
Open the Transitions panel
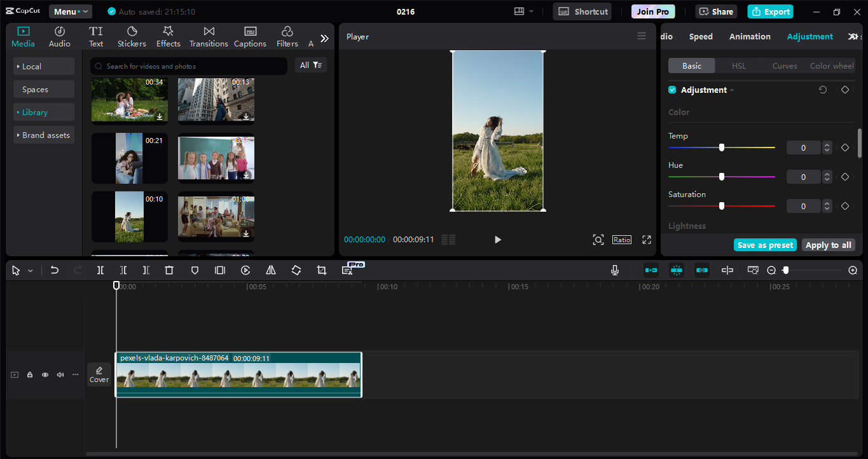[209, 36]
